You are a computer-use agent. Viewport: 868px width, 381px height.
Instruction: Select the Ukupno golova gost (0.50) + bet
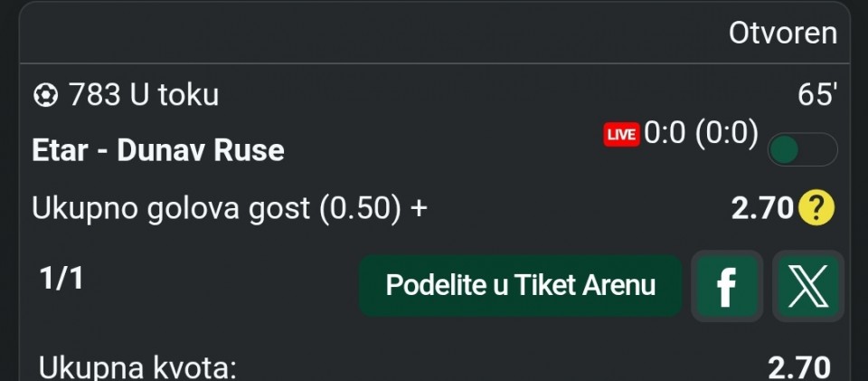[230, 208]
